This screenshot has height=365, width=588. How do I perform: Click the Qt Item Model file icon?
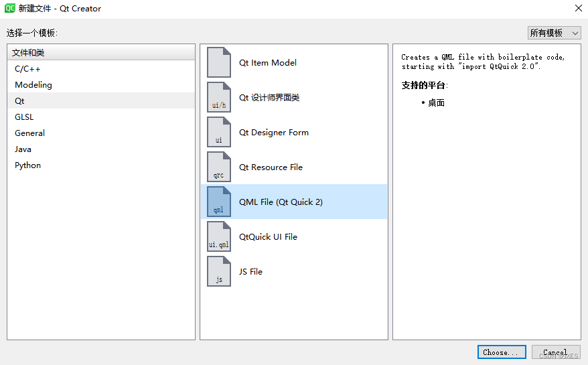(x=219, y=62)
